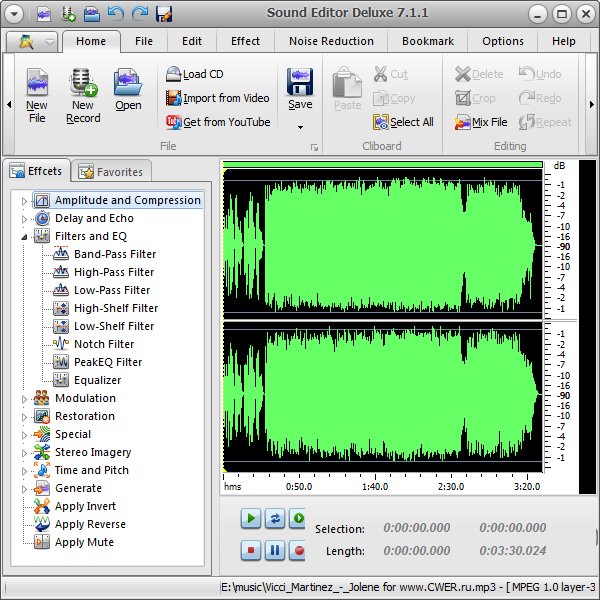
Task: Switch to the Noise Reduction tab
Action: [x=331, y=41]
